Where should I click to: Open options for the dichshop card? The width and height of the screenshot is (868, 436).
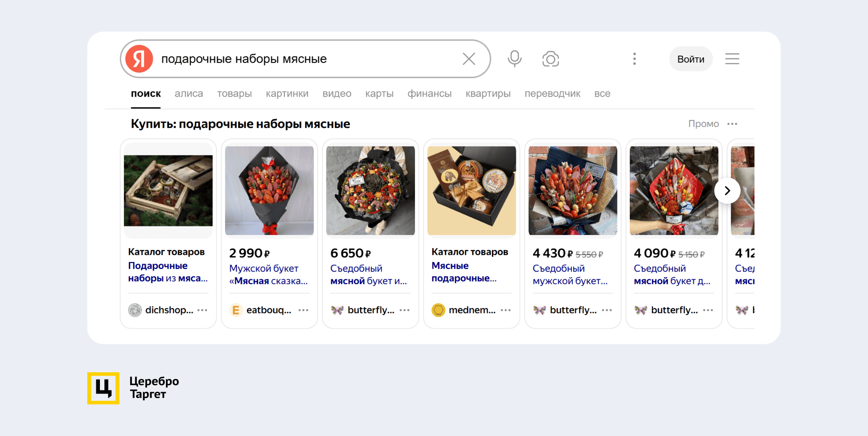(203, 310)
